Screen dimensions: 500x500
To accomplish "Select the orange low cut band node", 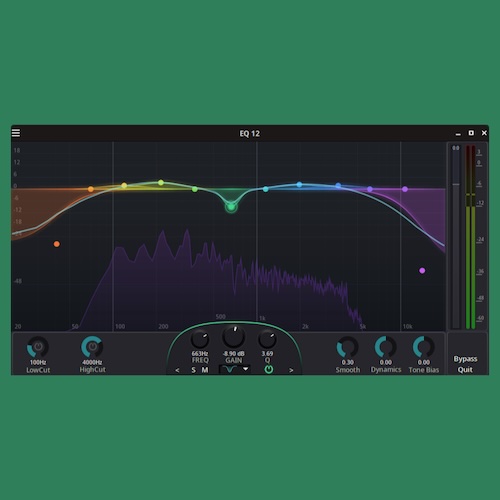I will pyautogui.click(x=57, y=244).
